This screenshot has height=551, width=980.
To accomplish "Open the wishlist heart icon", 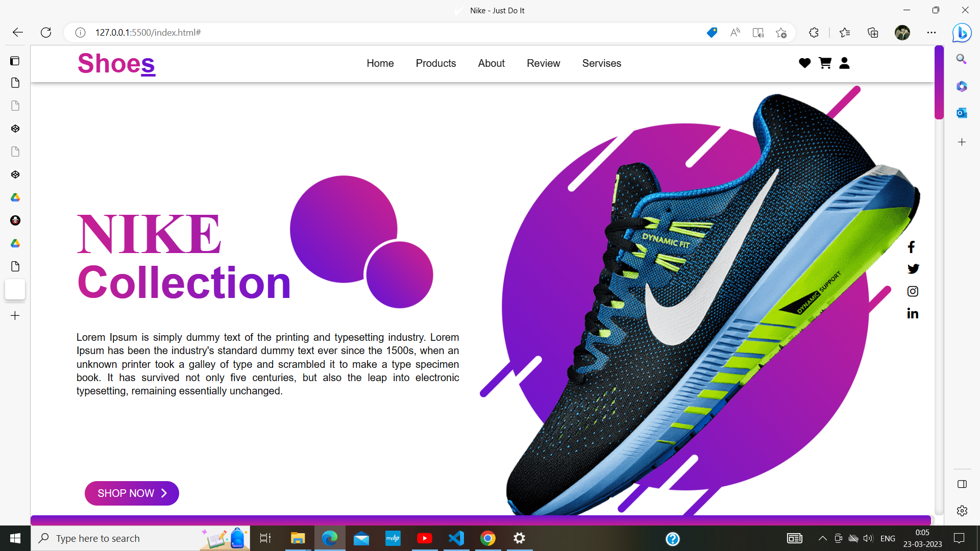I will pos(804,63).
